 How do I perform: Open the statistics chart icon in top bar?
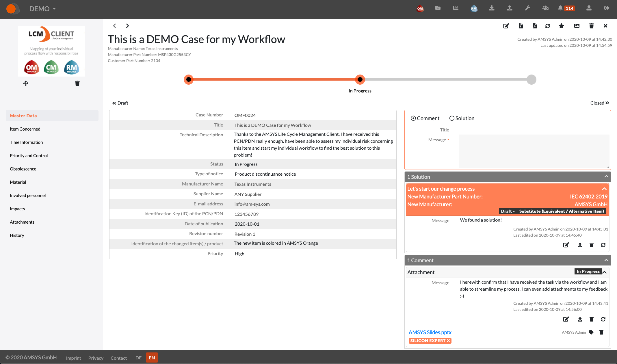(x=456, y=8)
